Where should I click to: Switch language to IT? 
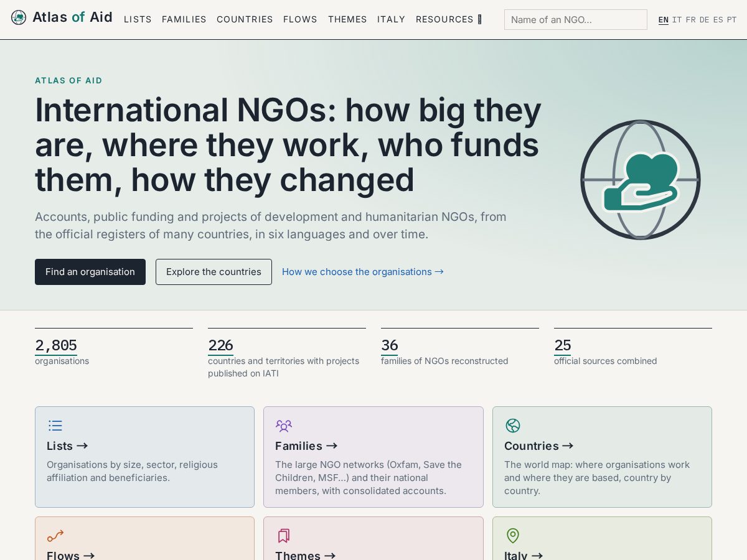(677, 20)
